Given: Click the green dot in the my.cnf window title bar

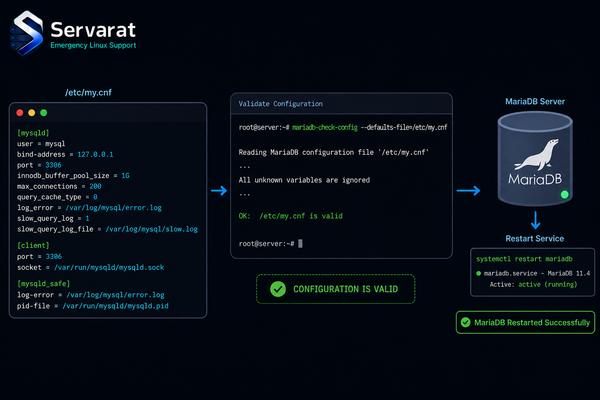Looking at the screenshot, I should (x=44, y=113).
